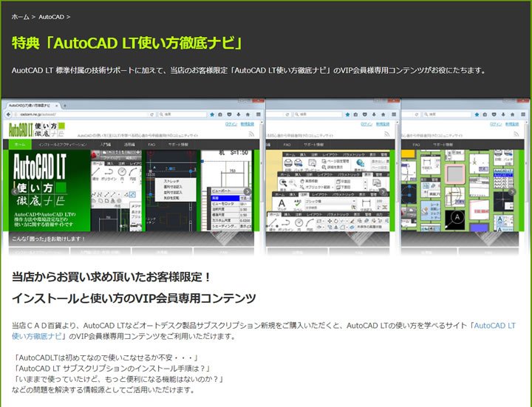Open downloads arrow in left browser window
Viewport: 532px width, 407px height.
[239, 114]
